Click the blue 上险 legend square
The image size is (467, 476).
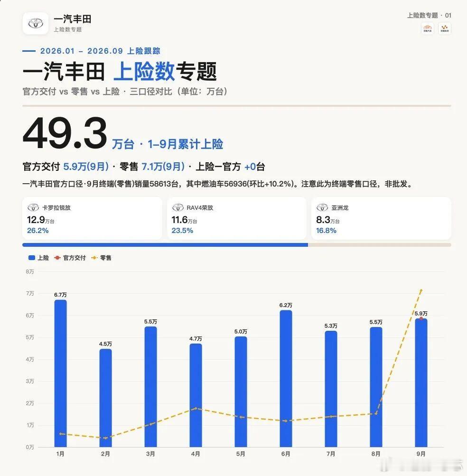(32, 258)
